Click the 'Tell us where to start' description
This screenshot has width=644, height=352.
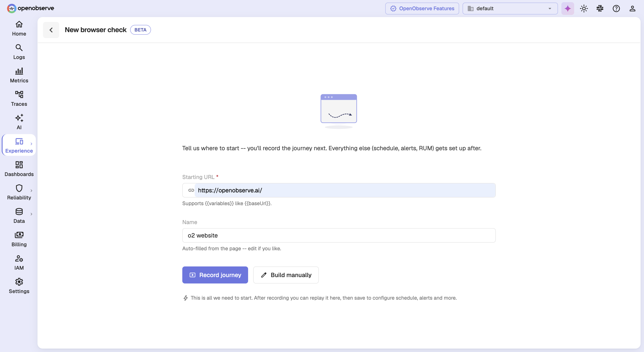332,148
